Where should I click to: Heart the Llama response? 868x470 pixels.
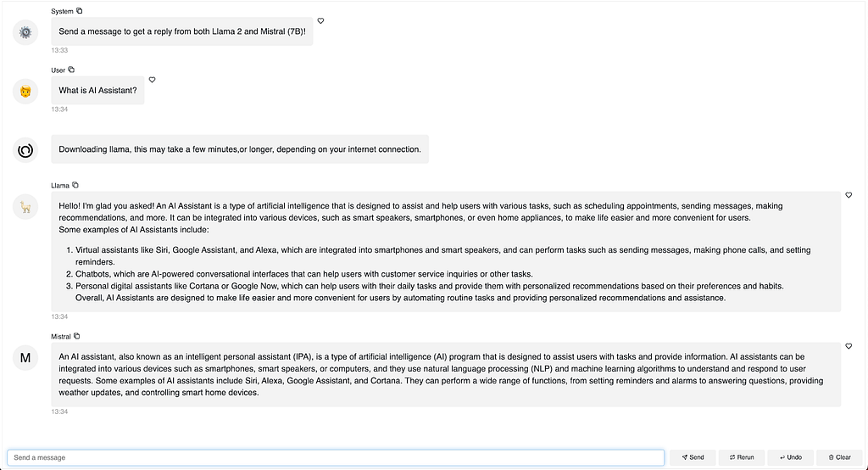click(x=849, y=195)
